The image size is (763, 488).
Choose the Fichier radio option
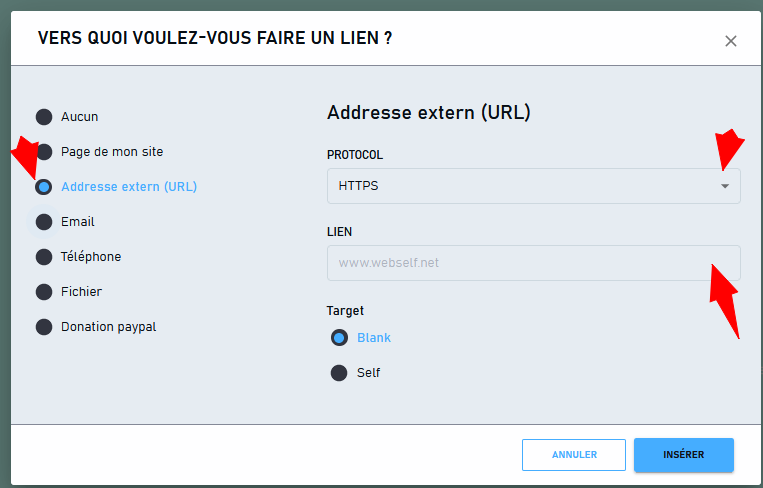point(44,292)
